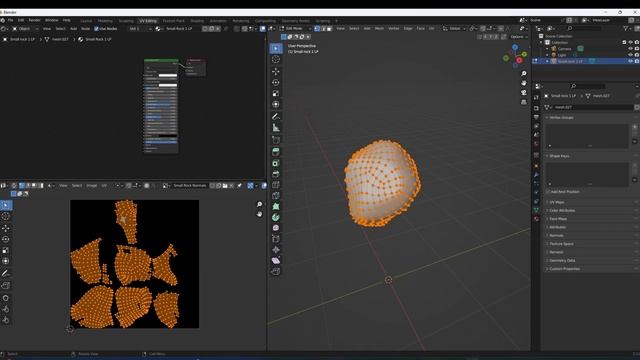Select the Move tool in 3D viewport toolbar

(276, 71)
